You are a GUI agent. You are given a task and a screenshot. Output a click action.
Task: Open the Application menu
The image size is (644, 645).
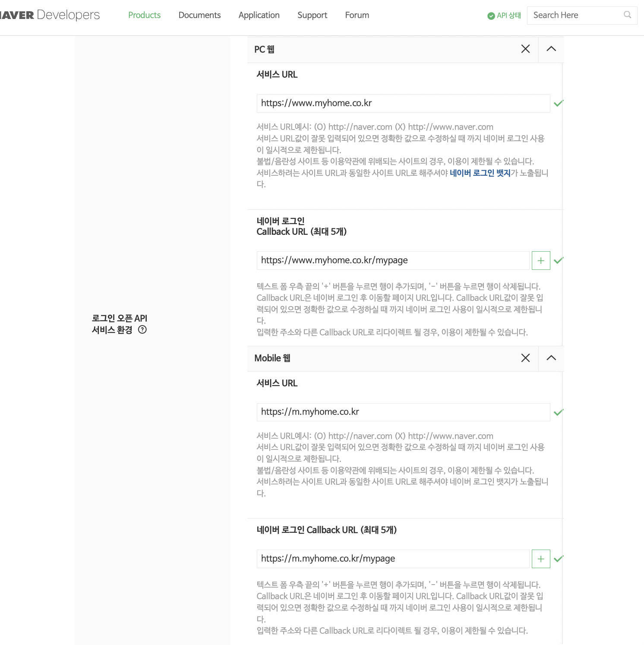point(259,15)
